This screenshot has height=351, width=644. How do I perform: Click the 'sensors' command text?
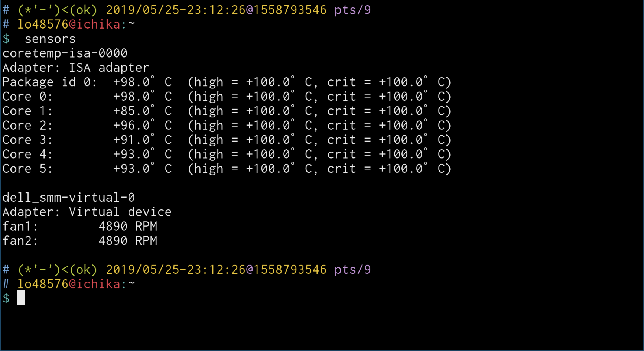pos(50,39)
